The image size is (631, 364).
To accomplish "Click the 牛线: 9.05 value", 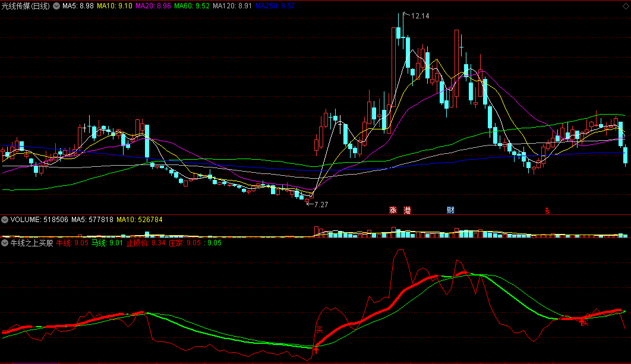I will pos(72,243).
